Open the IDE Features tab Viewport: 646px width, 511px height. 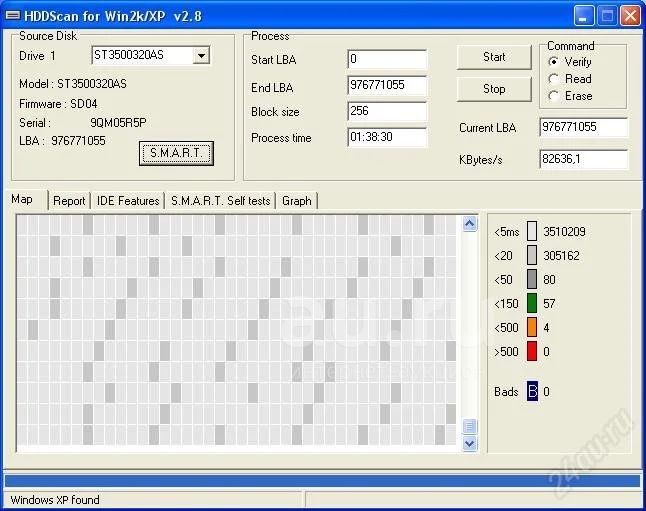click(x=128, y=201)
